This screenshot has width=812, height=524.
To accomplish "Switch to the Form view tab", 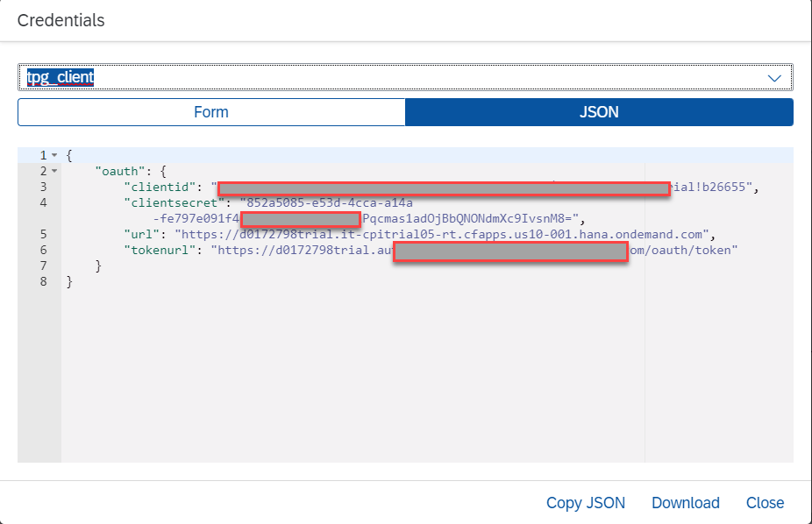I will pos(211,112).
